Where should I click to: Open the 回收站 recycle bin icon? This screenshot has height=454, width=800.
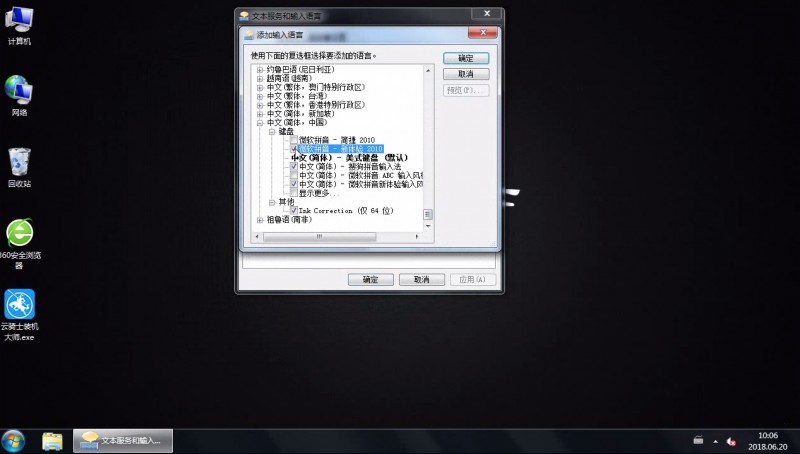coord(19,168)
